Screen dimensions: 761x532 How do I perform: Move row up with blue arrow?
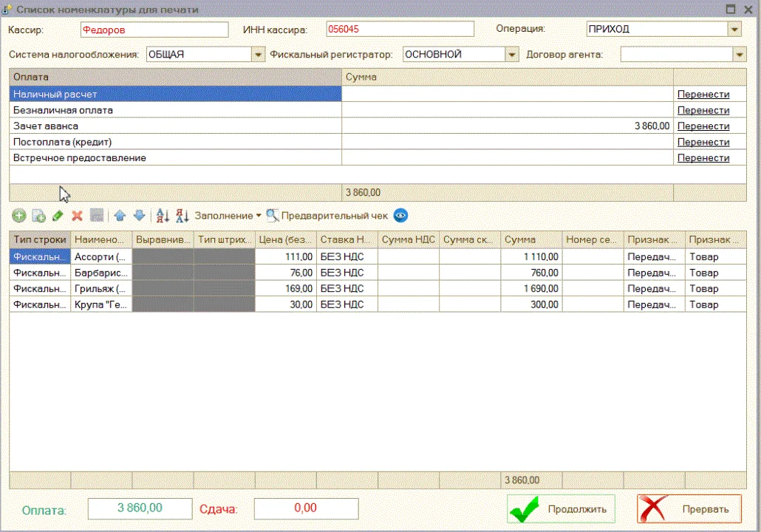tap(120, 216)
